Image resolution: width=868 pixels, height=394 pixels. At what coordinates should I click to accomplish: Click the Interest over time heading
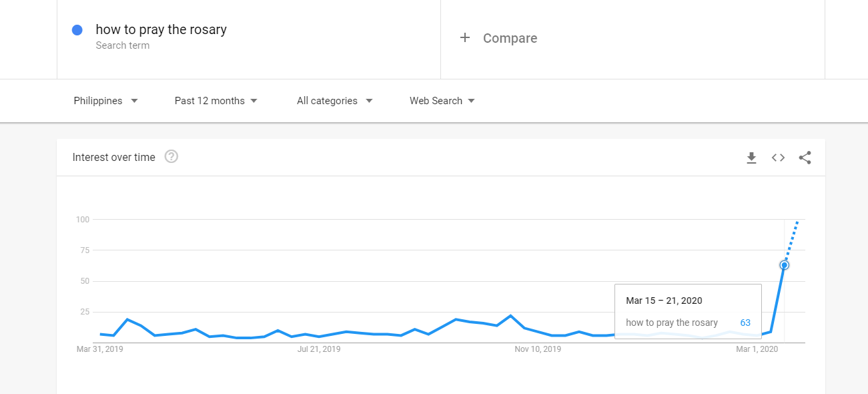click(x=114, y=158)
